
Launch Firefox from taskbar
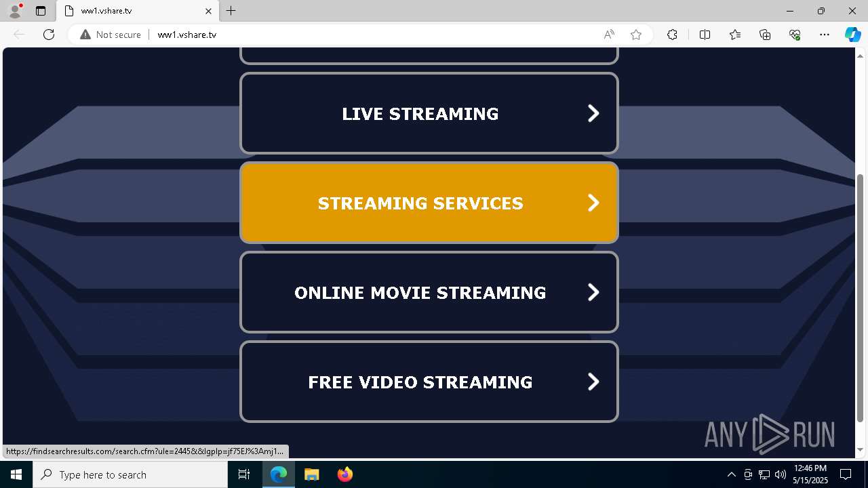pos(345,474)
